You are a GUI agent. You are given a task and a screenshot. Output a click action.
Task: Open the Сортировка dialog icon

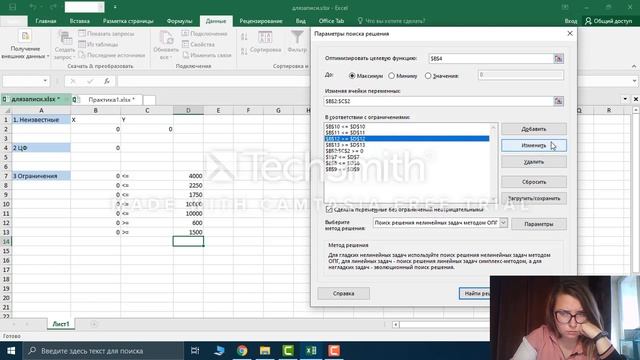click(265, 38)
